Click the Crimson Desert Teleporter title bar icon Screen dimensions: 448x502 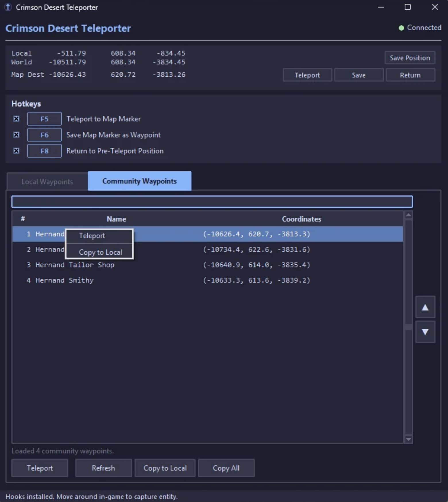[x=8, y=7]
